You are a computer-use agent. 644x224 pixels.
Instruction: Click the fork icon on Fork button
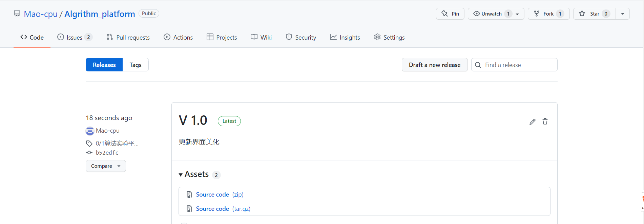pos(537,14)
